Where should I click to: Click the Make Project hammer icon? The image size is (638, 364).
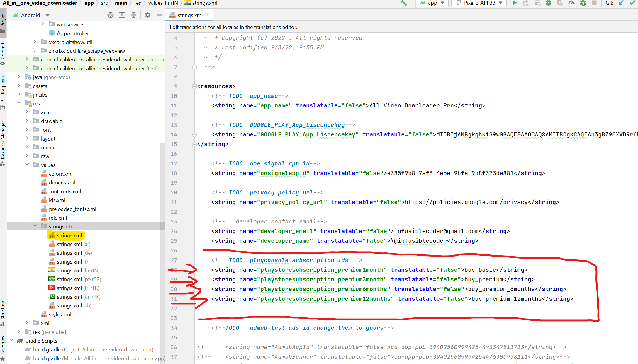click(x=403, y=3)
